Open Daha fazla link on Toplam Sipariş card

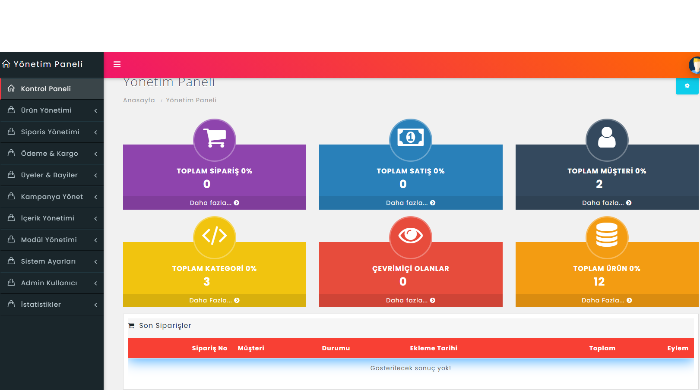214,203
